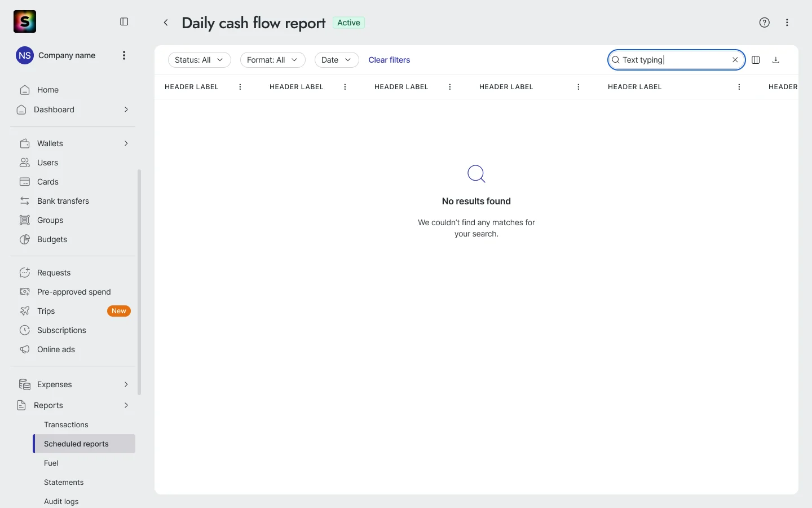Open the Status: All filter dropdown
The height and width of the screenshot is (508, 812).
(200, 60)
